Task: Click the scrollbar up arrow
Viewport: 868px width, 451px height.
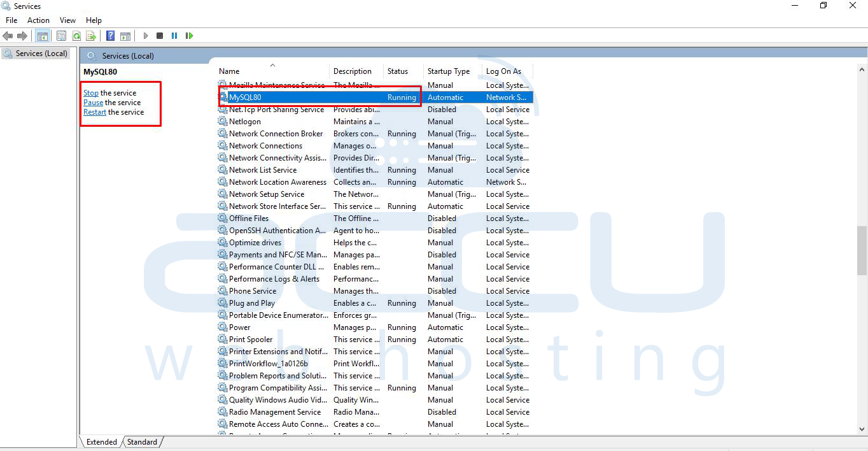Action: coord(862,70)
